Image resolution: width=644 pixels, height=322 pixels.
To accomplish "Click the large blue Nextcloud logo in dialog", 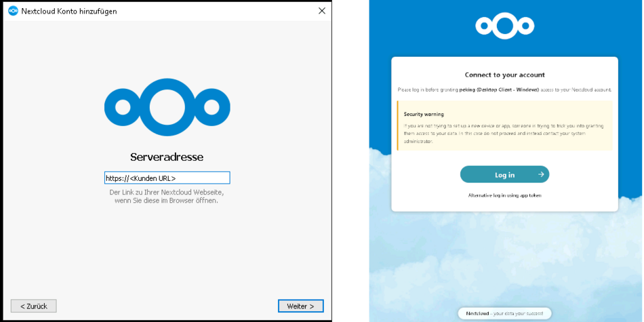I will click(167, 108).
